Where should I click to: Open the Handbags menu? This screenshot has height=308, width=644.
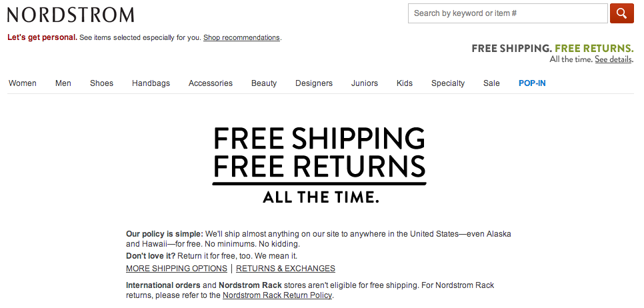click(151, 83)
